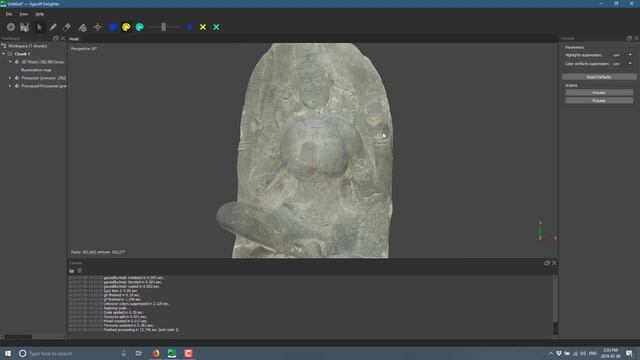640x360 pixels.
Task: Switch to the Model tab
Action: click(x=74, y=39)
